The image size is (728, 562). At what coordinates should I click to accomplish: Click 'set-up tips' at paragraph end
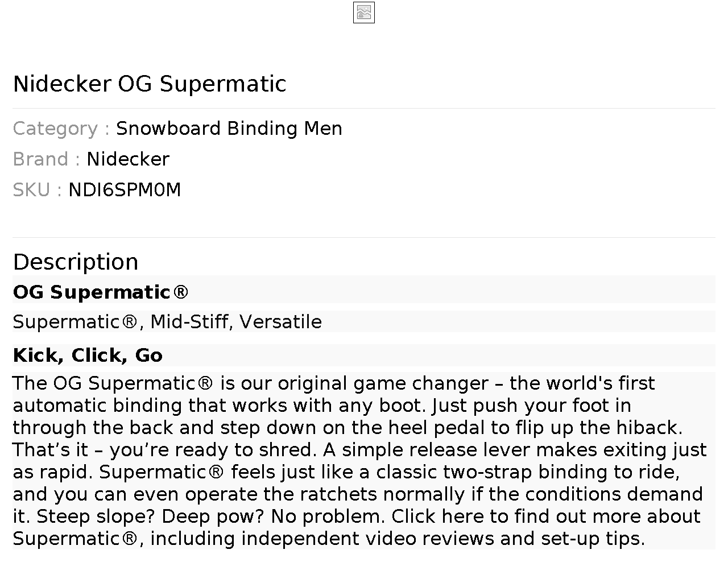click(x=591, y=539)
